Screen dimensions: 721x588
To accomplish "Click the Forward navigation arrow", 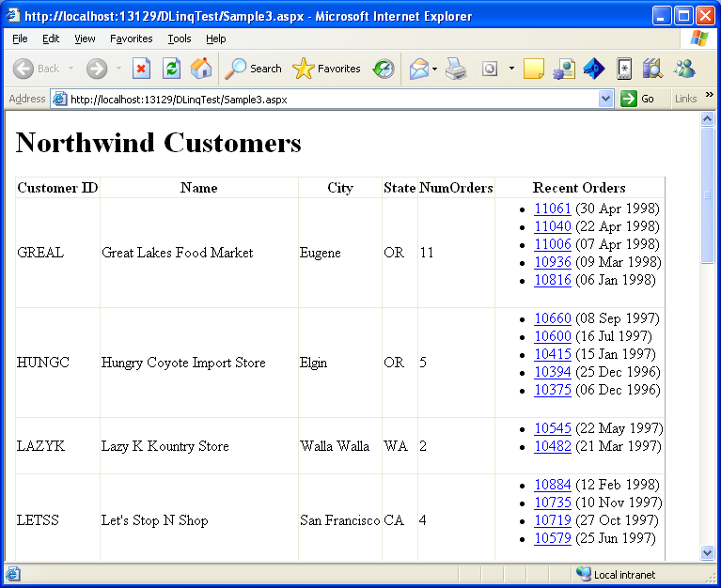I will [97, 69].
